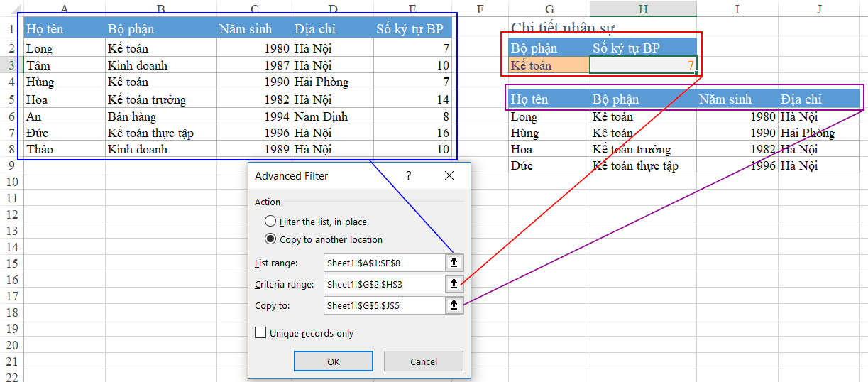Enable 'Unique records only' checkbox
This screenshot has height=382, width=868.
(x=260, y=333)
